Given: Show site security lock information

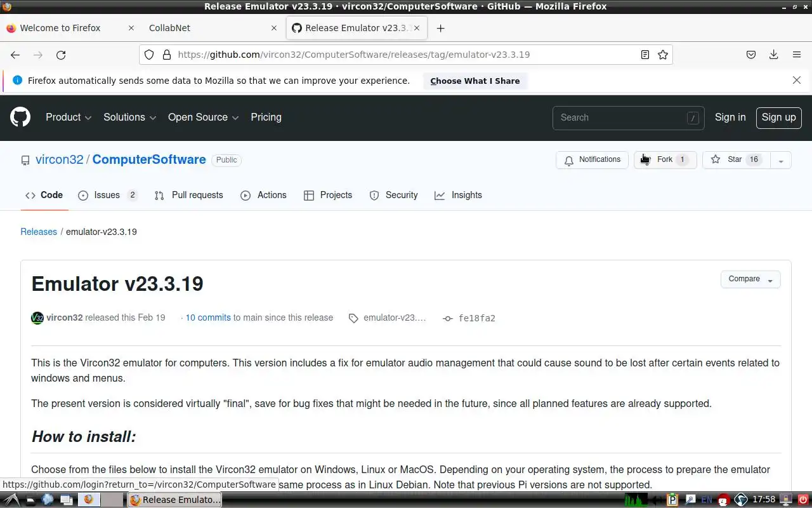Looking at the screenshot, I should [167, 55].
